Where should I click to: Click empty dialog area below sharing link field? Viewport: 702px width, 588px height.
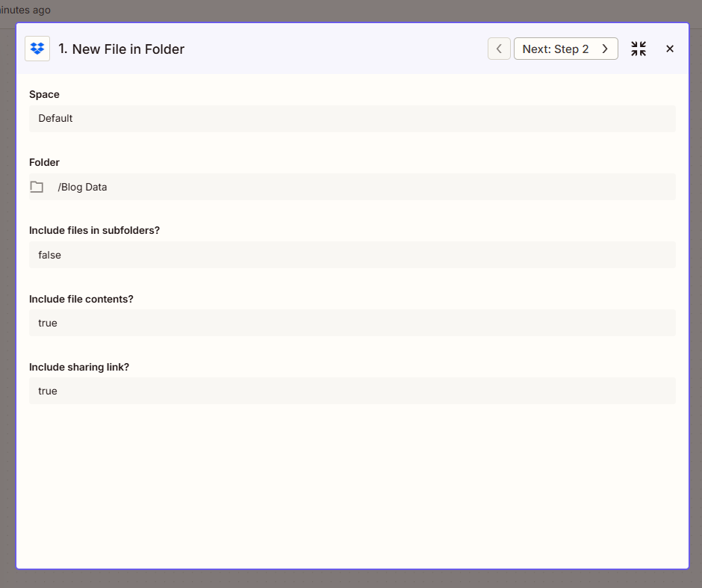352,486
